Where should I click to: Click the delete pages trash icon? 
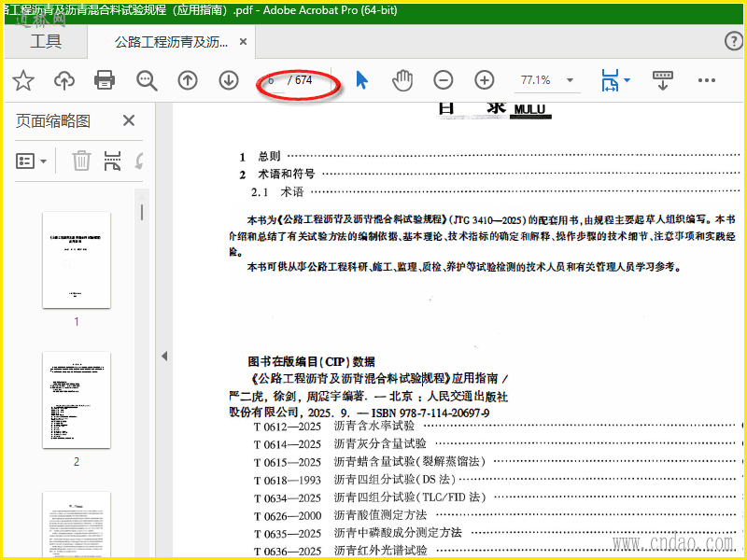[81, 161]
